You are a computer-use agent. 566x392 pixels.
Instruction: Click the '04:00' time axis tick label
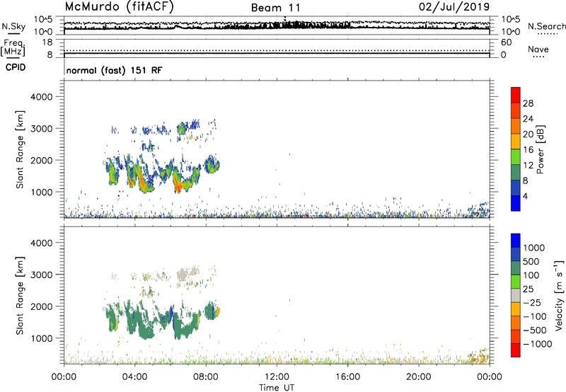134,377
